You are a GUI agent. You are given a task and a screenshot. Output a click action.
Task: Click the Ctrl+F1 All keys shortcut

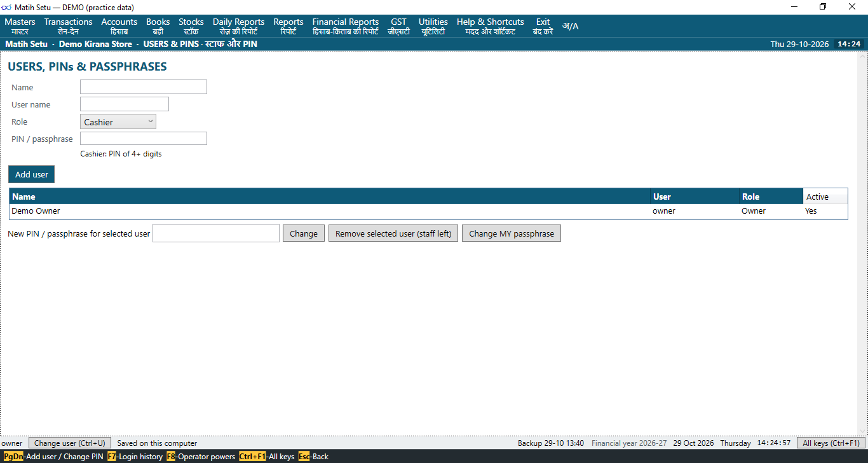(267, 457)
